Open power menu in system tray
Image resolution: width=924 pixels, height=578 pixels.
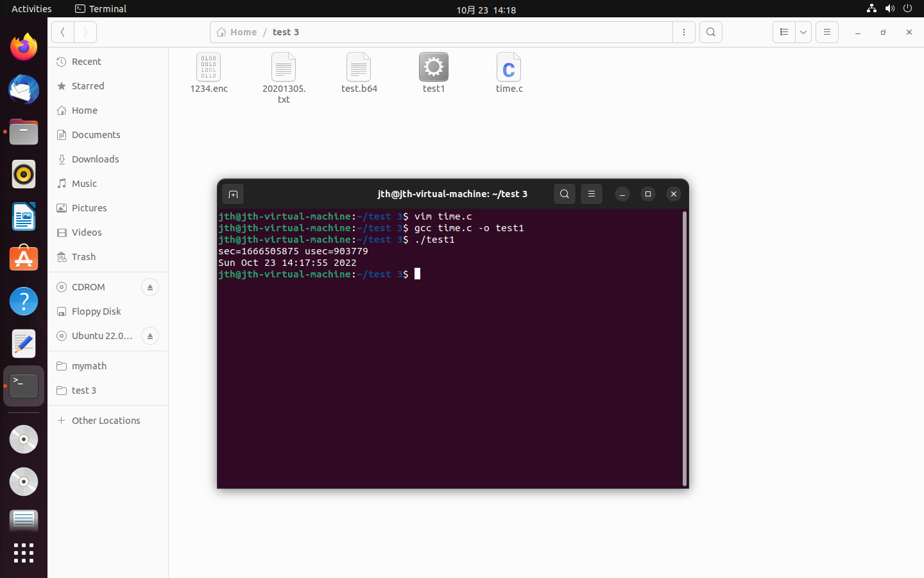(x=907, y=8)
